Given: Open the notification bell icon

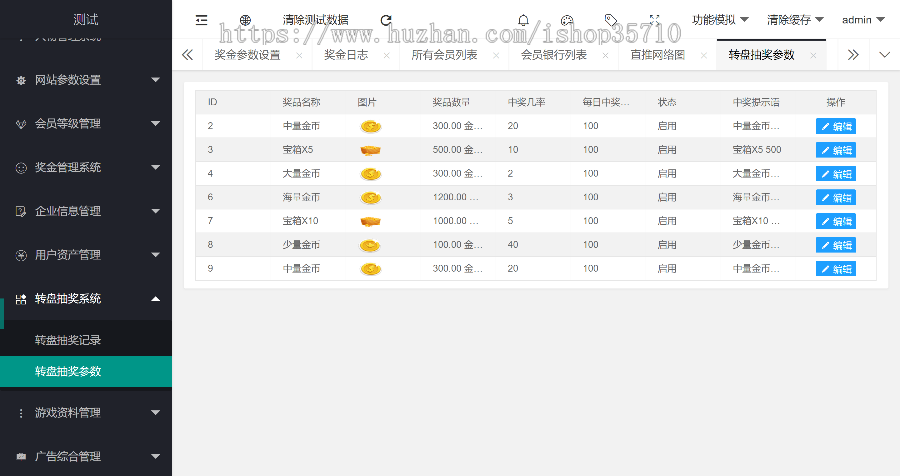Looking at the screenshot, I should 523,20.
